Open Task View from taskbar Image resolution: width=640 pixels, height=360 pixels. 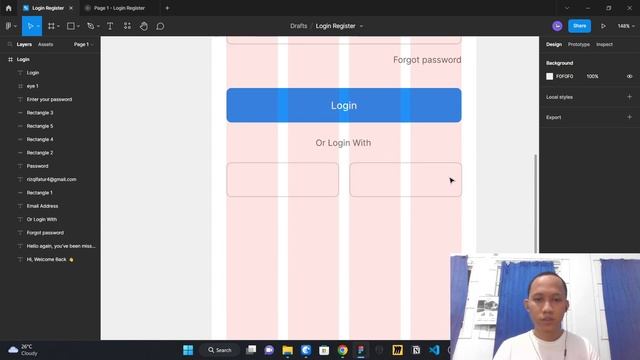click(251, 350)
